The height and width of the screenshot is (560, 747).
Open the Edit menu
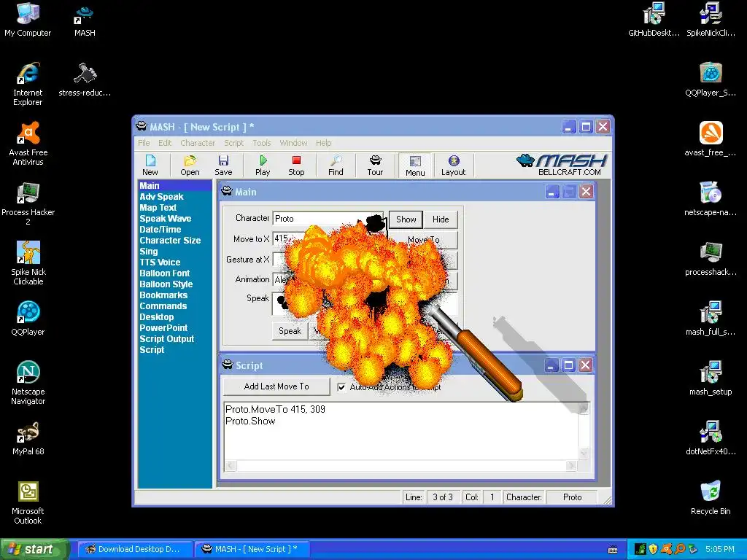[165, 143]
